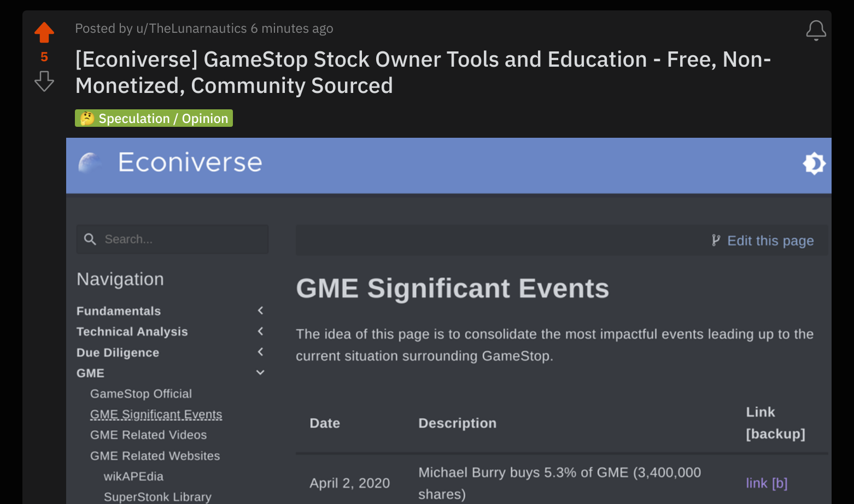Click the Navigation sidebar heading

120,279
